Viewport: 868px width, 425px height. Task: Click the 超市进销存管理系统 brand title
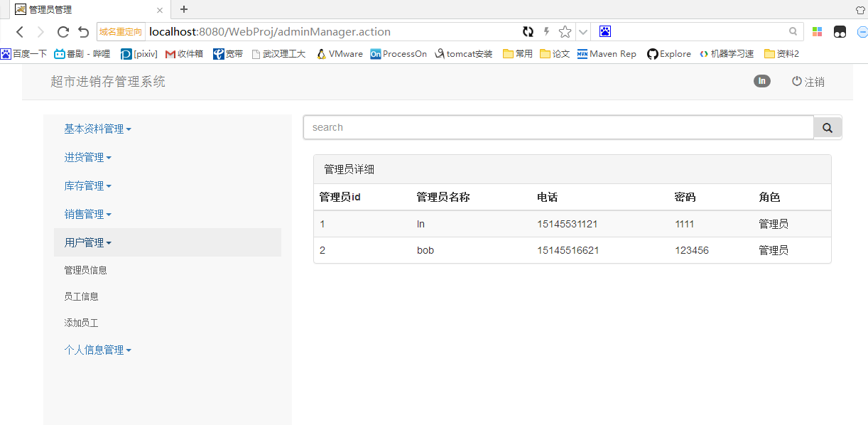pos(108,82)
